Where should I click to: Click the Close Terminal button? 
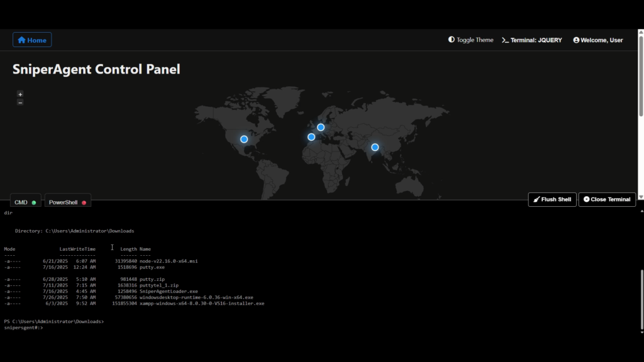pyautogui.click(x=607, y=199)
